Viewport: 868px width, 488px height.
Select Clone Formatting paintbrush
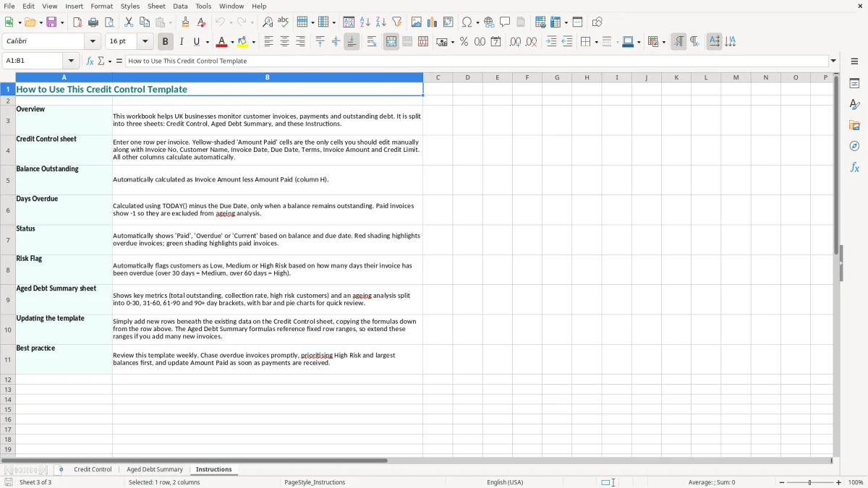[x=186, y=22]
